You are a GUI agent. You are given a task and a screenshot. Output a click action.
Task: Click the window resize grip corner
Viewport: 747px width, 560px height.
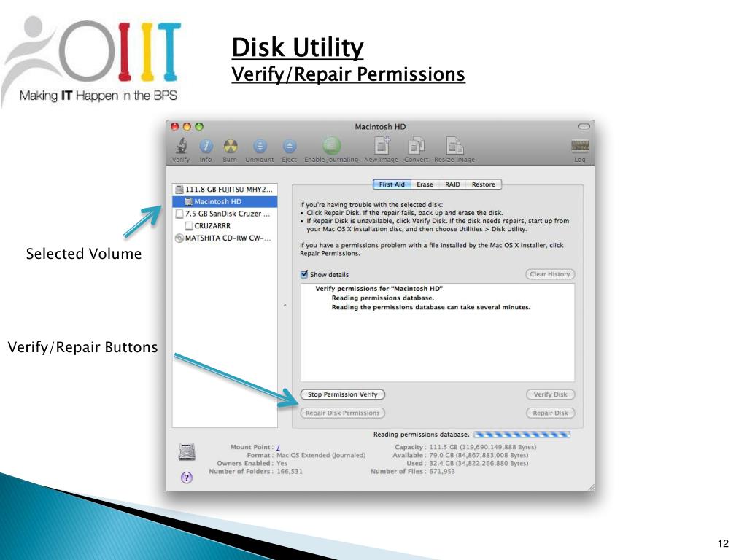point(591,486)
